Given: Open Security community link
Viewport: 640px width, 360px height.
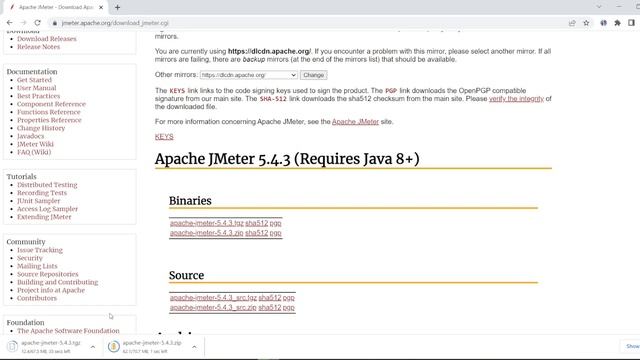Looking at the screenshot, I should pos(30,258).
